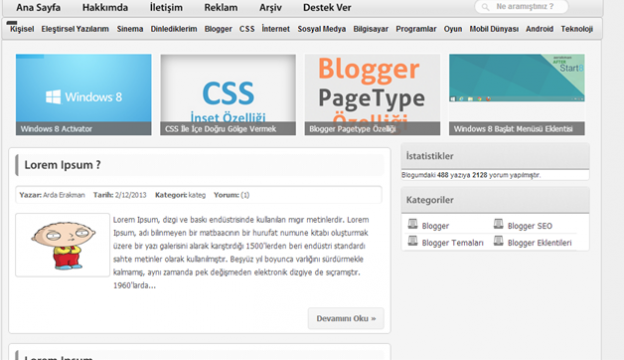
Task: Click the search magnifier icon
Action: coord(485,7)
